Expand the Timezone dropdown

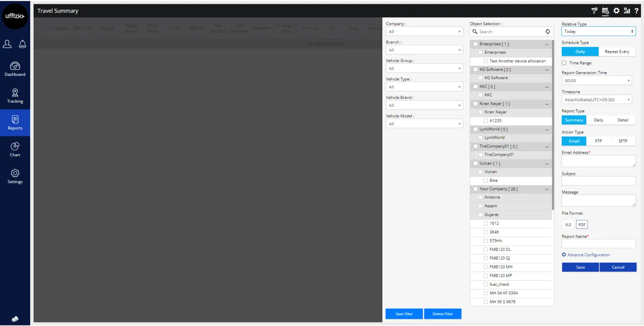click(x=597, y=100)
